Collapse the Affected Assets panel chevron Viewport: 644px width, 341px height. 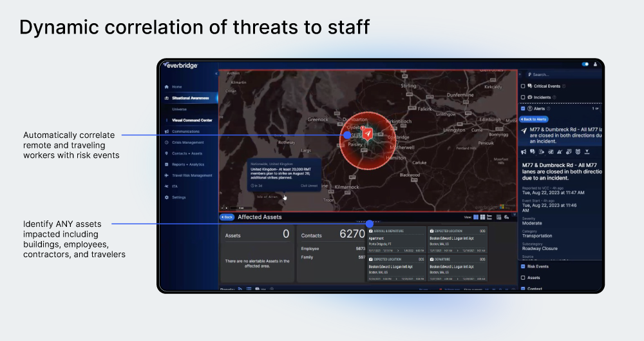click(x=514, y=214)
